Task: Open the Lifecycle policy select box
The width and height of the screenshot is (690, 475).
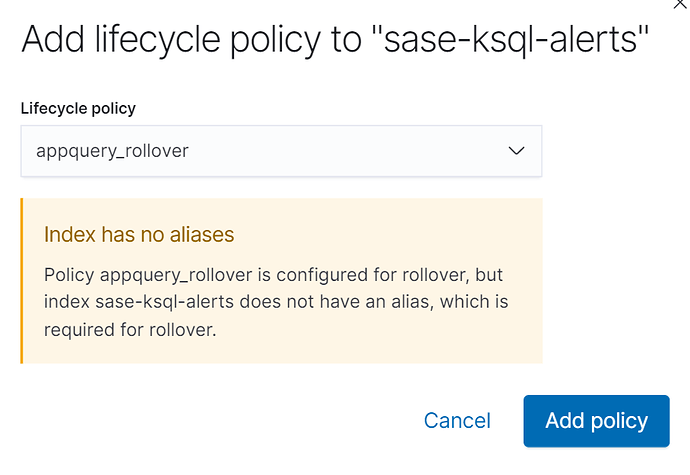Action: point(281,151)
